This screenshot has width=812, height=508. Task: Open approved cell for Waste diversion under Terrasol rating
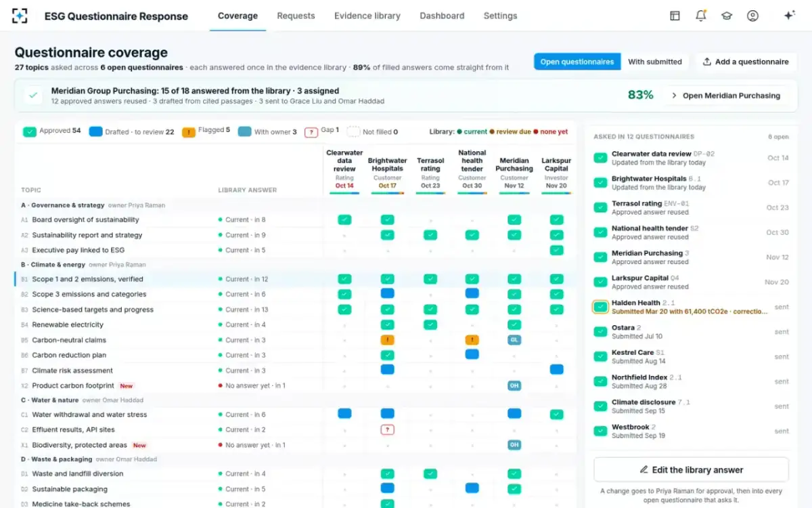[430, 473]
